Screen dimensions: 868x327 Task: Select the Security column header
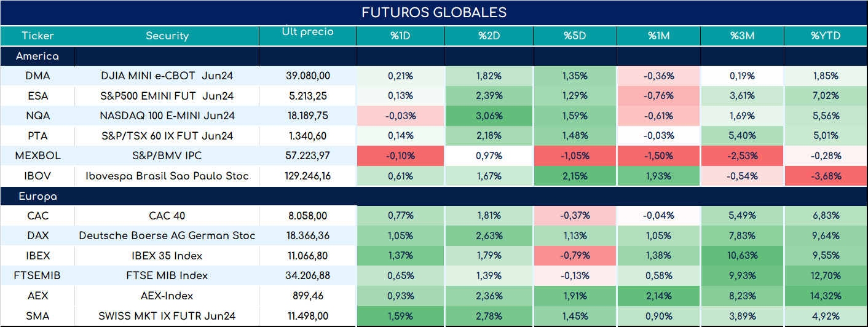coord(167,36)
